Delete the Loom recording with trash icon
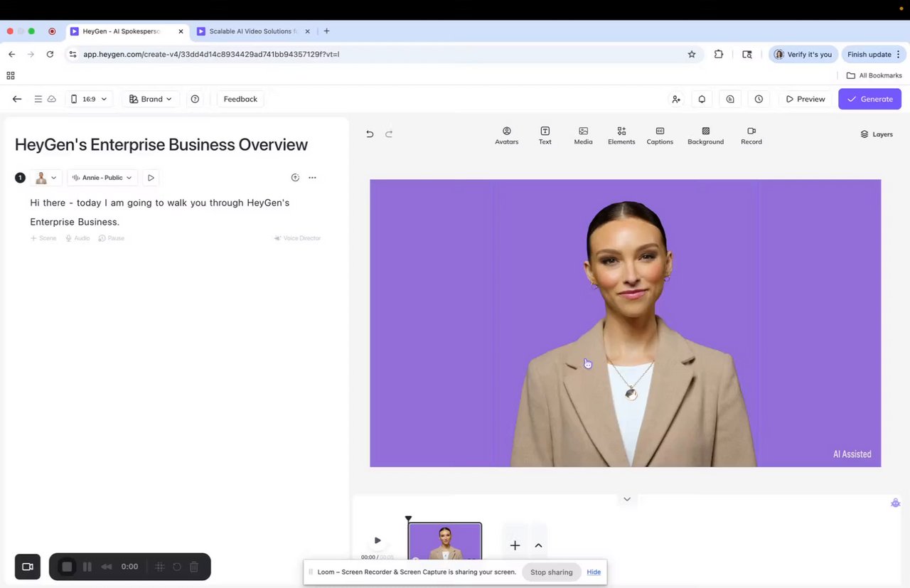Screen dimensions: 910x588 click(194, 567)
